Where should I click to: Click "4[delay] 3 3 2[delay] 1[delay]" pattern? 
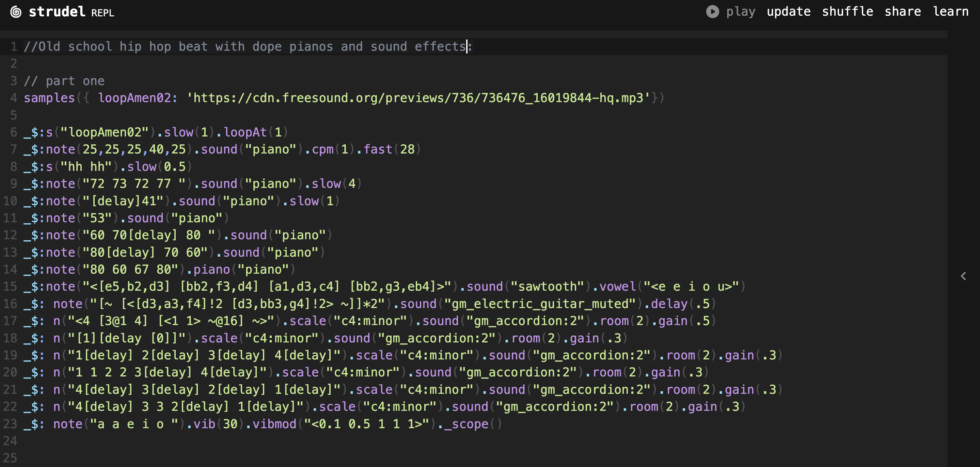(186, 406)
